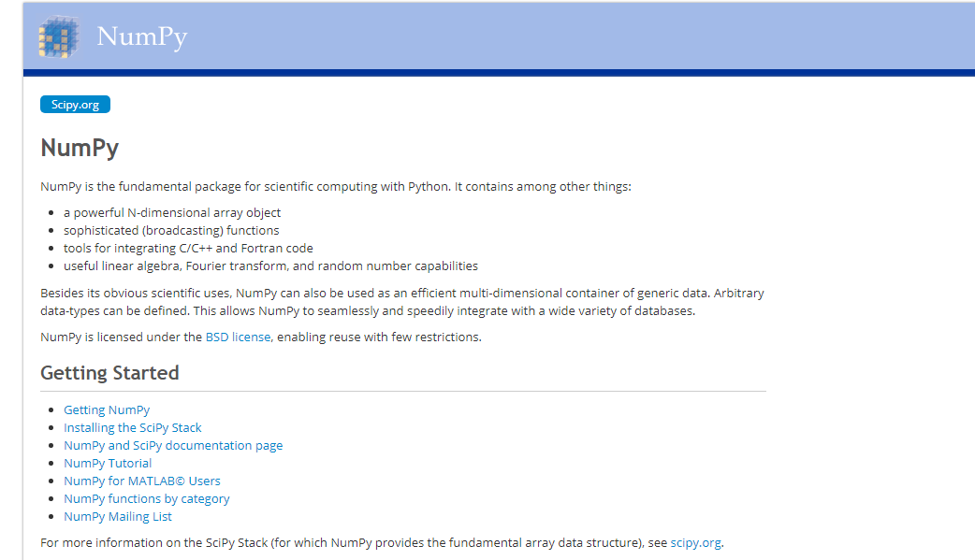975x560 pixels.
Task: Click the linear algebra, Fourier transform bullet
Action: coord(270,266)
